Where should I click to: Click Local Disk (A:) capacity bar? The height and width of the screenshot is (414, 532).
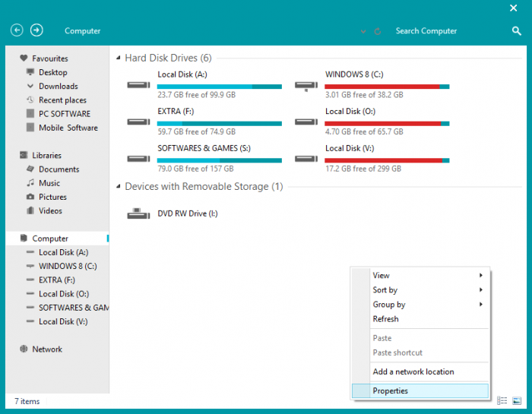tap(219, 87)
